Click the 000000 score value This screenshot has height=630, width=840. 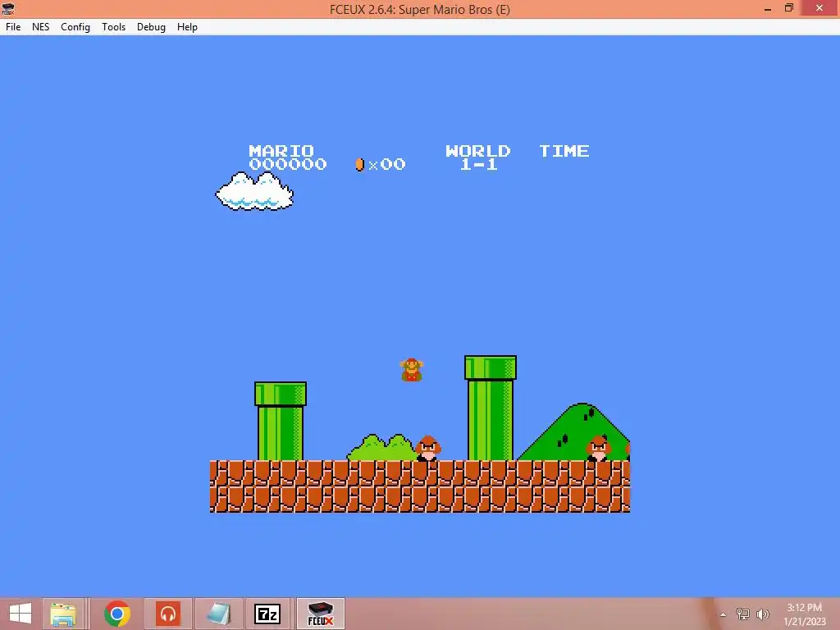pyautogui.click(x=288, y=164)
